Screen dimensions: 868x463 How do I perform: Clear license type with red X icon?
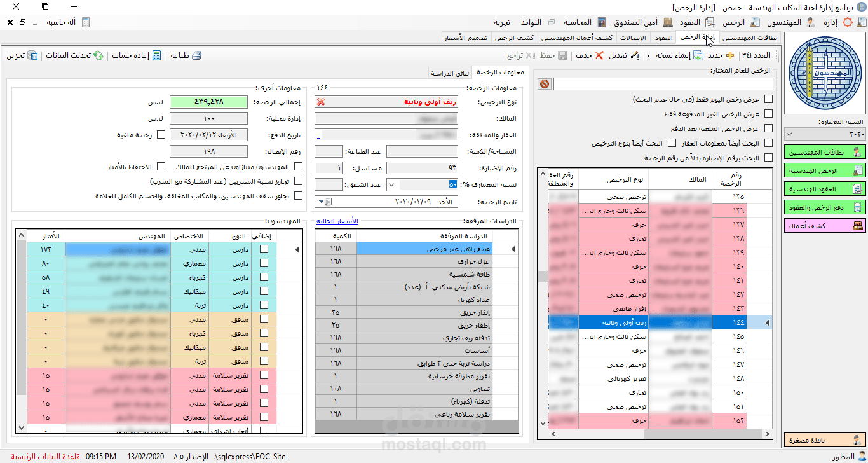coord(321,102)
